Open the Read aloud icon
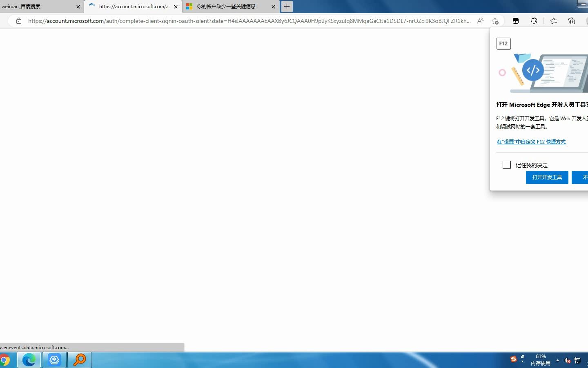This screenshot has width=588, height=368. [x=480, y=21]
